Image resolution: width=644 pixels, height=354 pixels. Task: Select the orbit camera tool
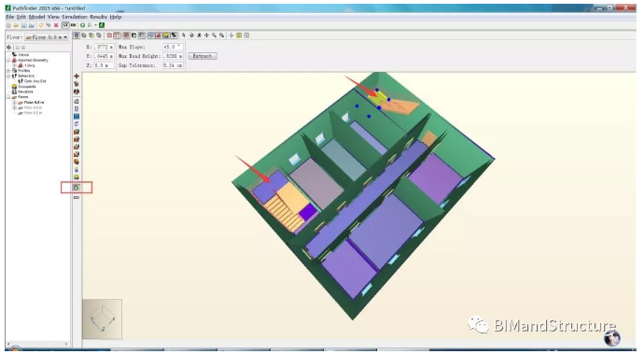tap(191, 35)
